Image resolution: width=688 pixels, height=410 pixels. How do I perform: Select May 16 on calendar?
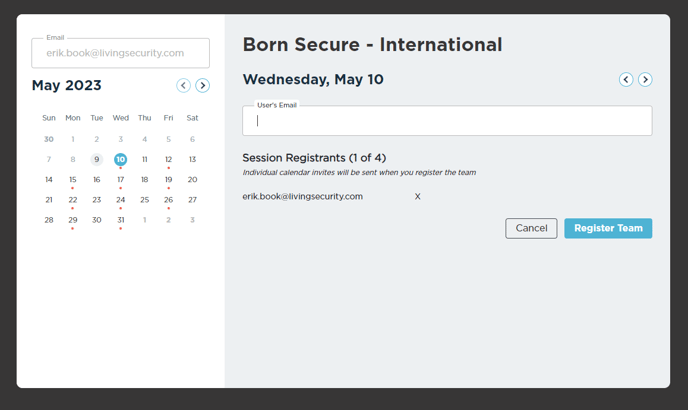click(x=97, y=180)
